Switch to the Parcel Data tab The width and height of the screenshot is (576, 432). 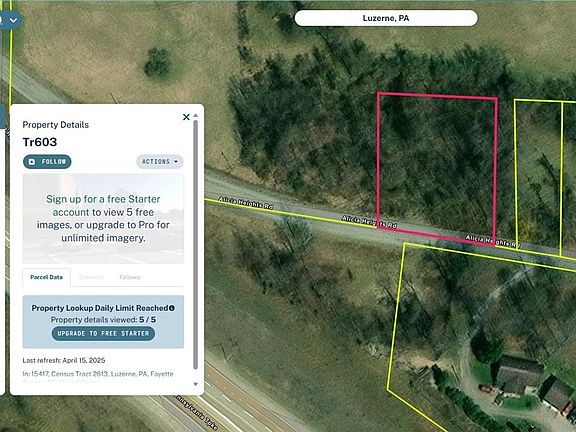(x=46, y=277)
